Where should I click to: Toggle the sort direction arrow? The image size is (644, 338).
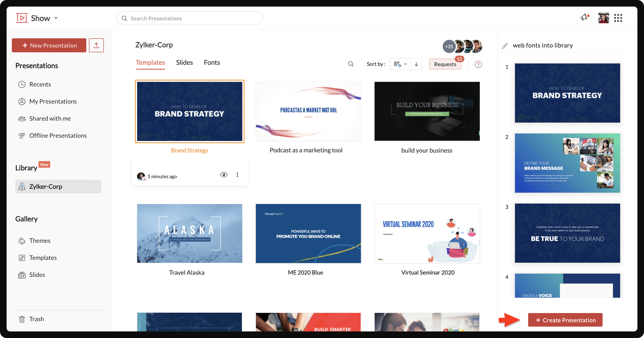click(x=416, y=64)
